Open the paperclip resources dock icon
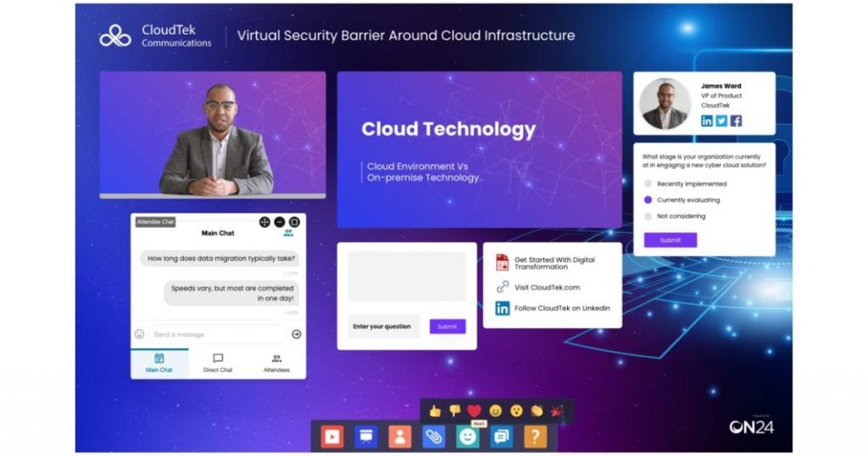Viewport: 868px width, 456px height. pos(434,436)
